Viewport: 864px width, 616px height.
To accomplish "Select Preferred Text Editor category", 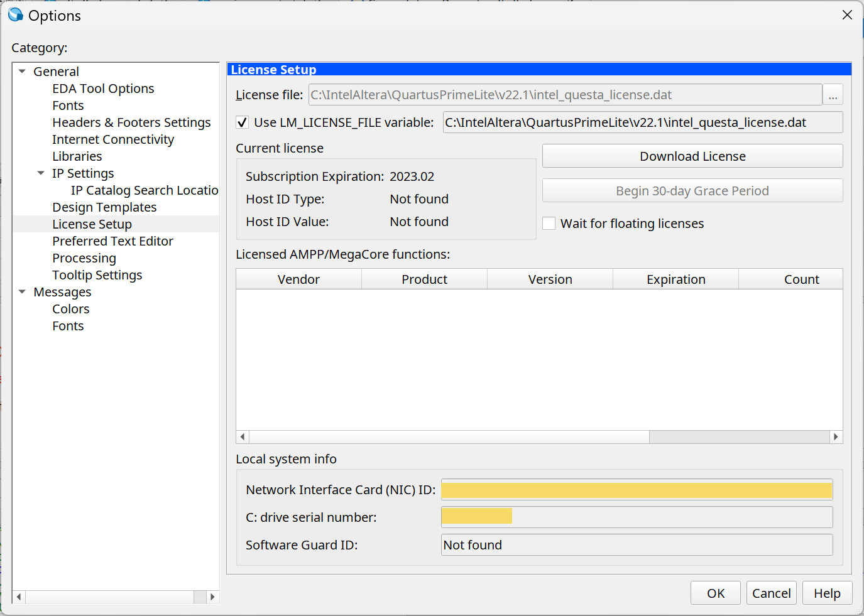I will tap(112, 241).
